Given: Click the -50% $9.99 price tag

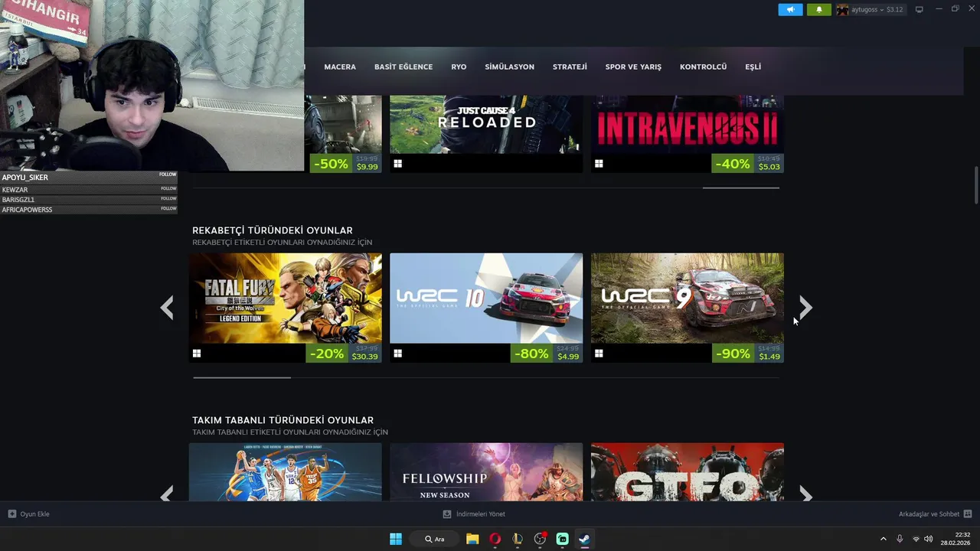Looking at the screenshot, I should [x=345, y=164].
